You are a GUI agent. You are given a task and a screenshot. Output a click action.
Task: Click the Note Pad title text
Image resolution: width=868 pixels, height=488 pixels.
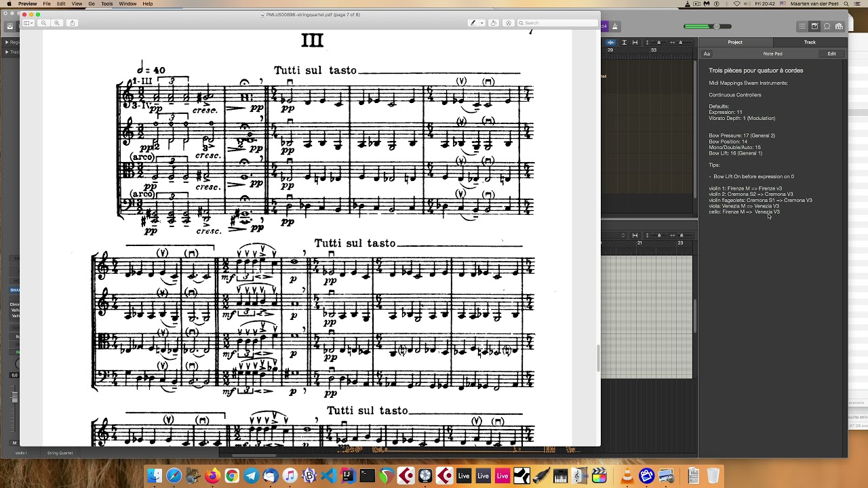pyautogui.click(x=772, y=54)
